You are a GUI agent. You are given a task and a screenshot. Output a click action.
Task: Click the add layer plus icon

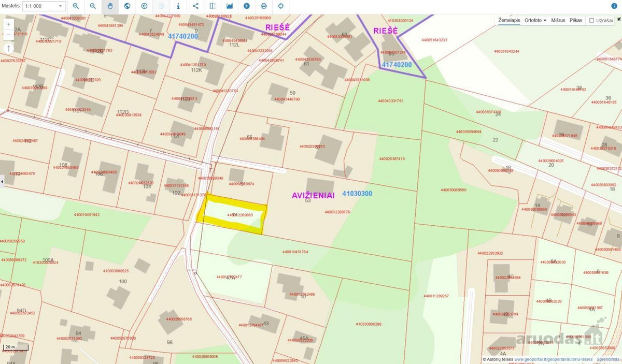click(x=247, y=6)
